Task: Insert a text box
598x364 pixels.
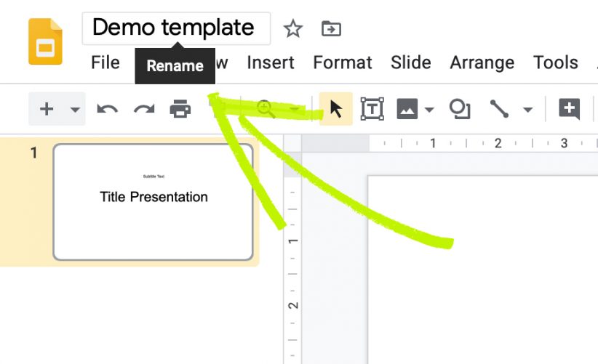Action: click(372, 109)
